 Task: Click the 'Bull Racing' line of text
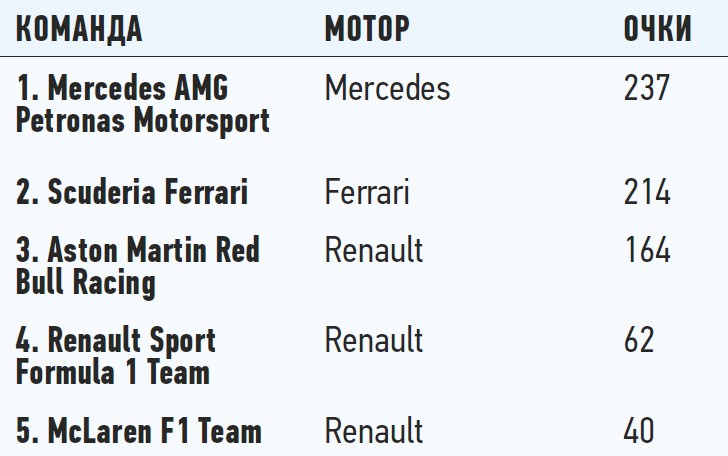click(86, 282)
